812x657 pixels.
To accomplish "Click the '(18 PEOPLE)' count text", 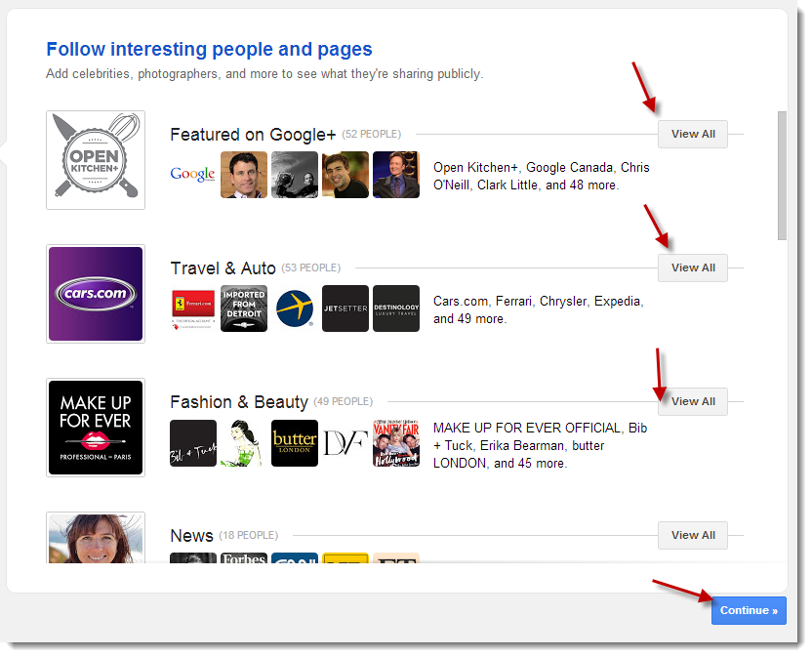I will tap(249, 535).
